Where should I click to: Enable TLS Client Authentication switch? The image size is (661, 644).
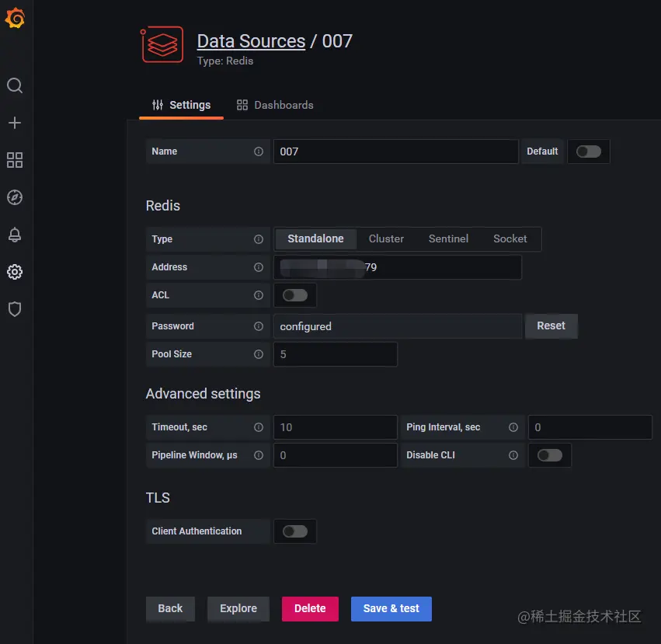coord(294,531)
